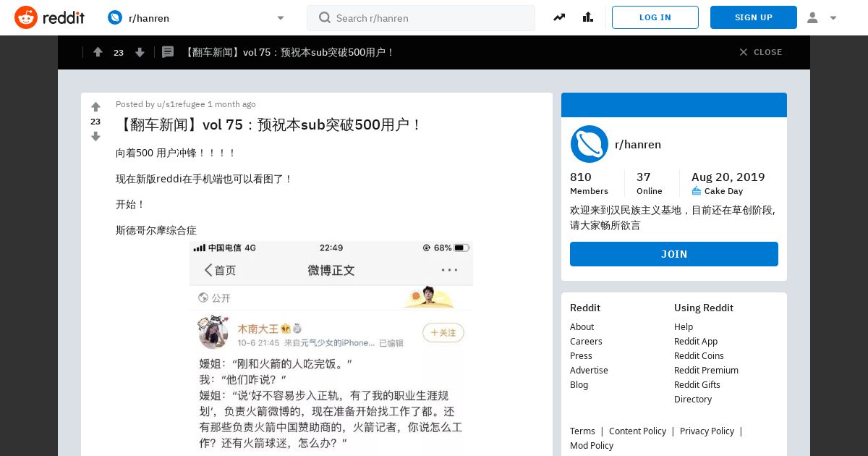This screenshot has height=456, width=868.
Task: Upvote the post beside the 23 score
Action: [95, 107]
